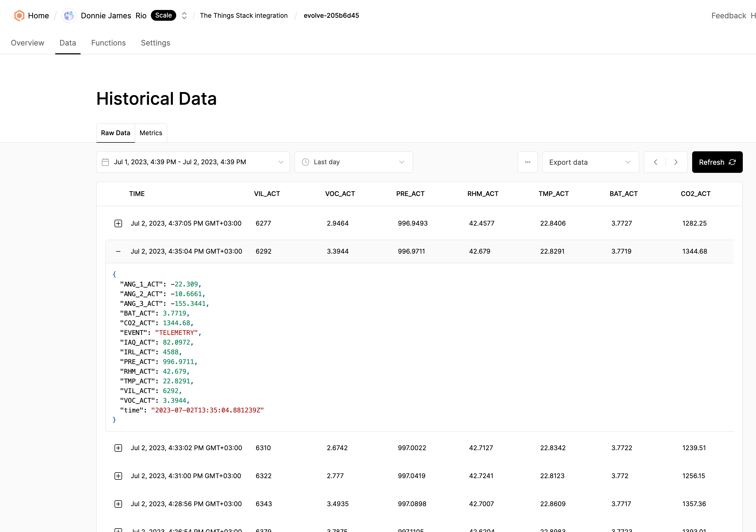Image resolution: width=756 pixels, height=532 pixels.
Task: Click the expand icon on Jul 2 4:37 row
Action: click(x=117, y=223)
